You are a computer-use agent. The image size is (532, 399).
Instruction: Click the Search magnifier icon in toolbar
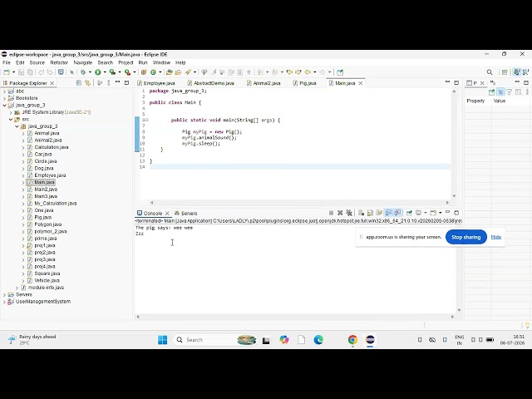click(490, 72)
